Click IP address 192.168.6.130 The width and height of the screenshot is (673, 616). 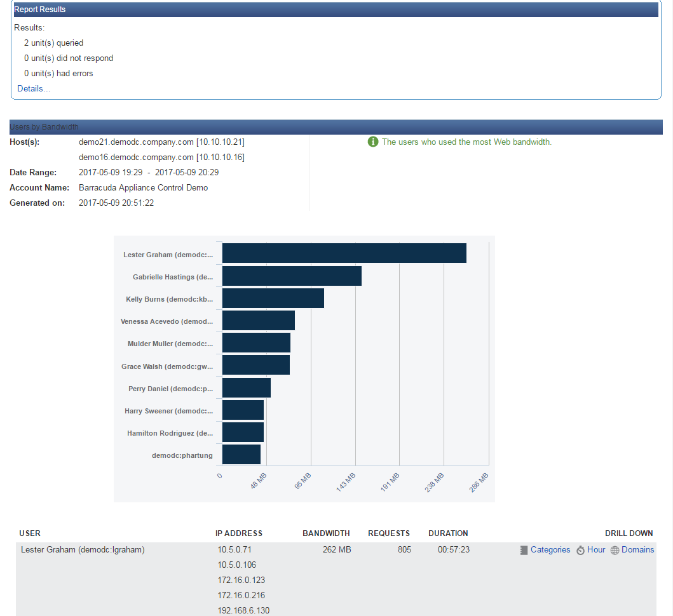coord(243,610)
